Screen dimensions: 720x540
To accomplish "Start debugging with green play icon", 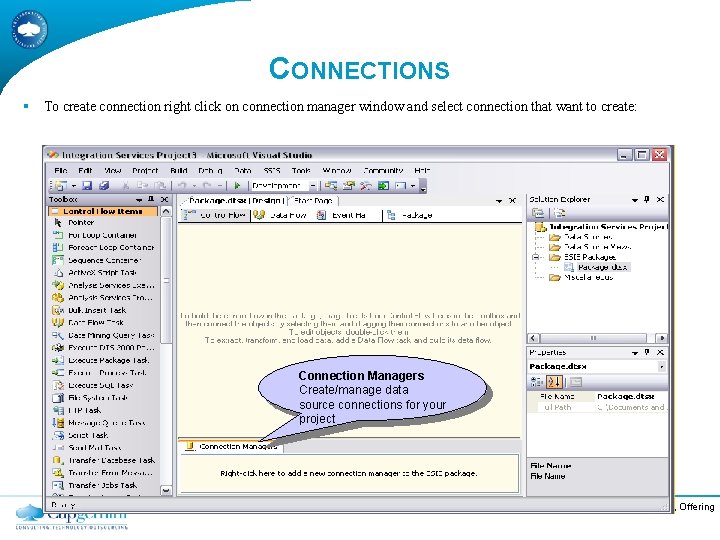I will pos(237,186).
